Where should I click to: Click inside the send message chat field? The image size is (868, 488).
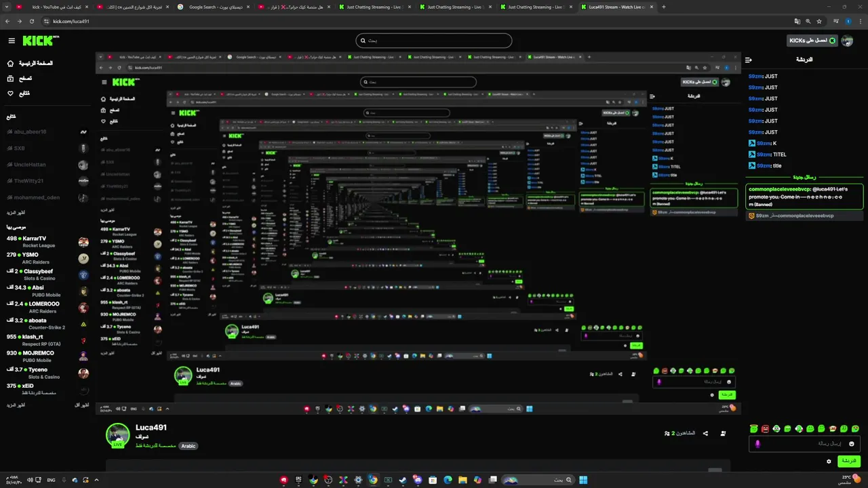coord(804,443)
